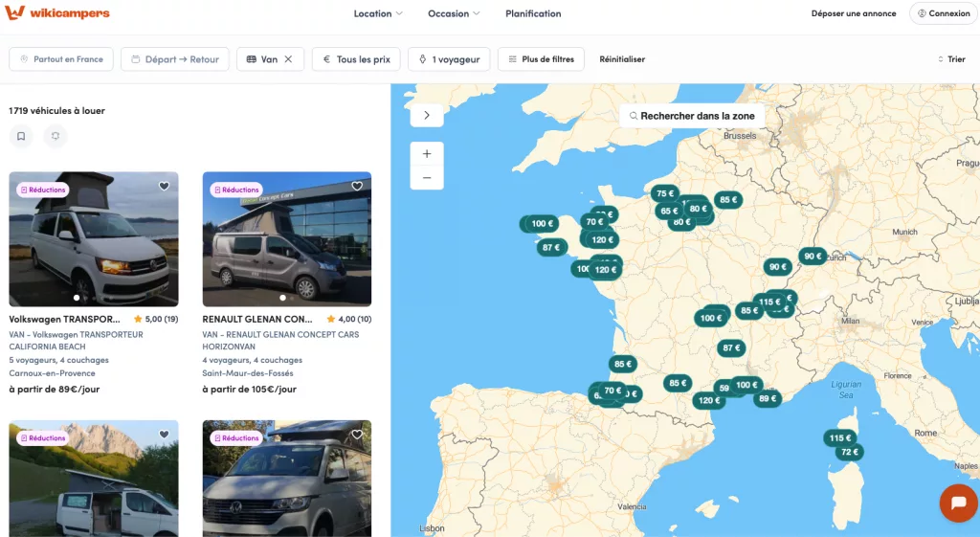Click the Réinitialiser filters link
The image size is (980, 537).
coord(622,59)
